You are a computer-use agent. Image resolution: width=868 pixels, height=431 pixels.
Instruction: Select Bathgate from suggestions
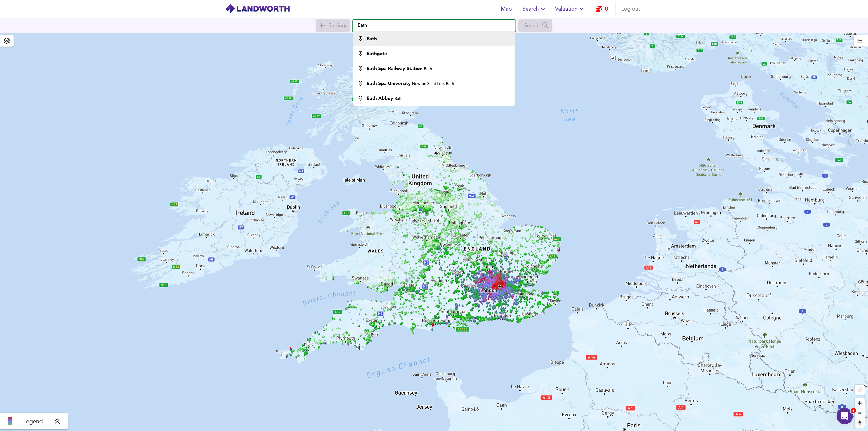(x=376, y=54)
